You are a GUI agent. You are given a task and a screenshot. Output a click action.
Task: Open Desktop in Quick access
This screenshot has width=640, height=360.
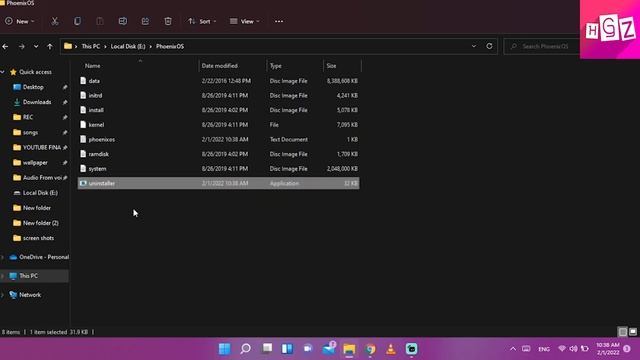point(33,87)
